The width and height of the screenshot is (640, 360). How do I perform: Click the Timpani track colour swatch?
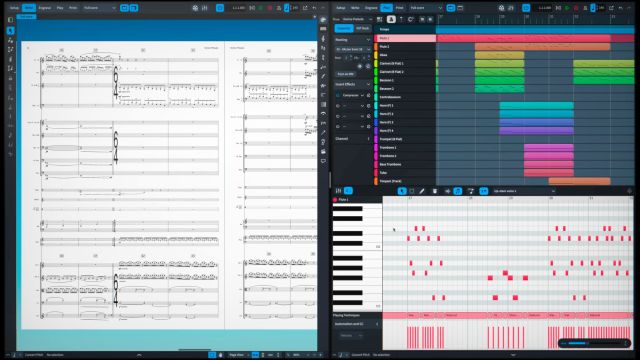(376, 181)
